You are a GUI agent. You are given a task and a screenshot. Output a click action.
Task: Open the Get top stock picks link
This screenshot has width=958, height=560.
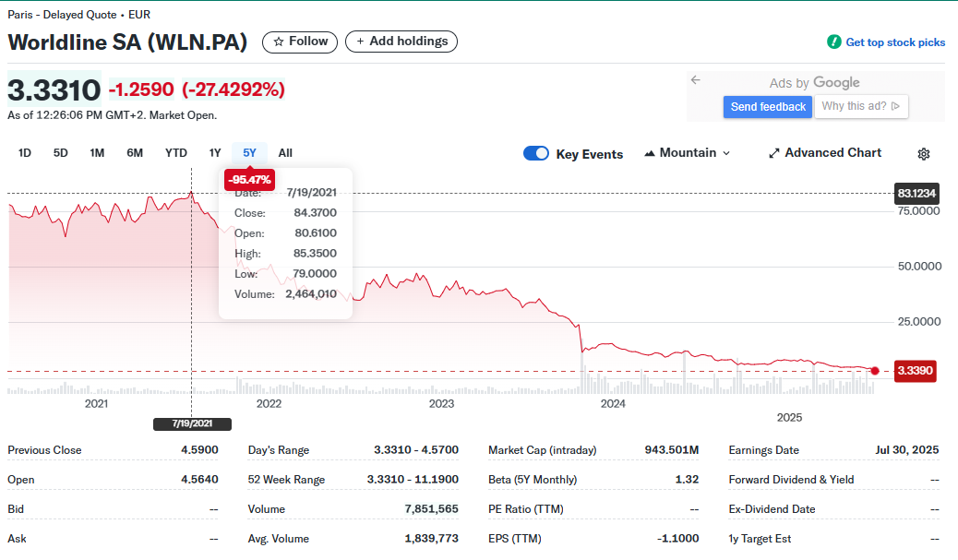tap(895, 42)
